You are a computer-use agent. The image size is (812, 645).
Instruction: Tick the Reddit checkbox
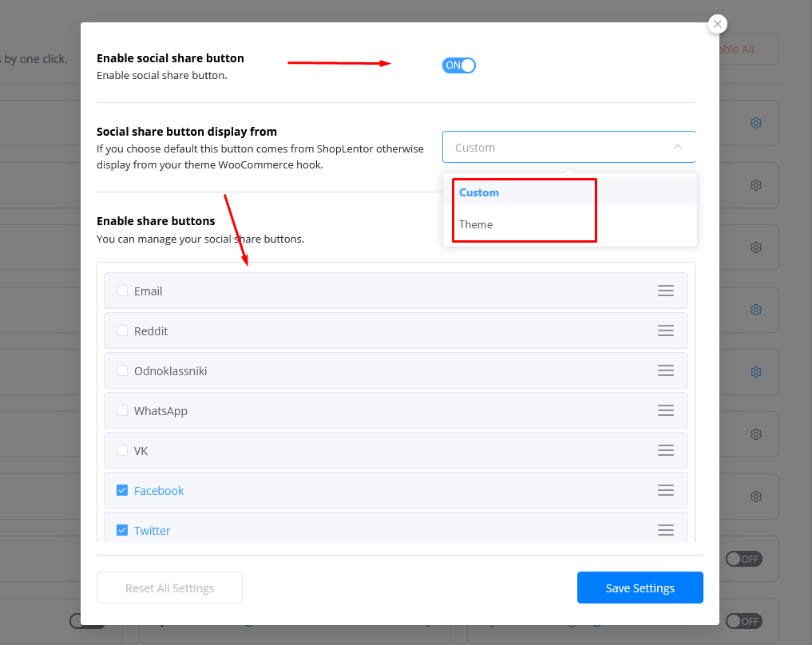(122, 330)
